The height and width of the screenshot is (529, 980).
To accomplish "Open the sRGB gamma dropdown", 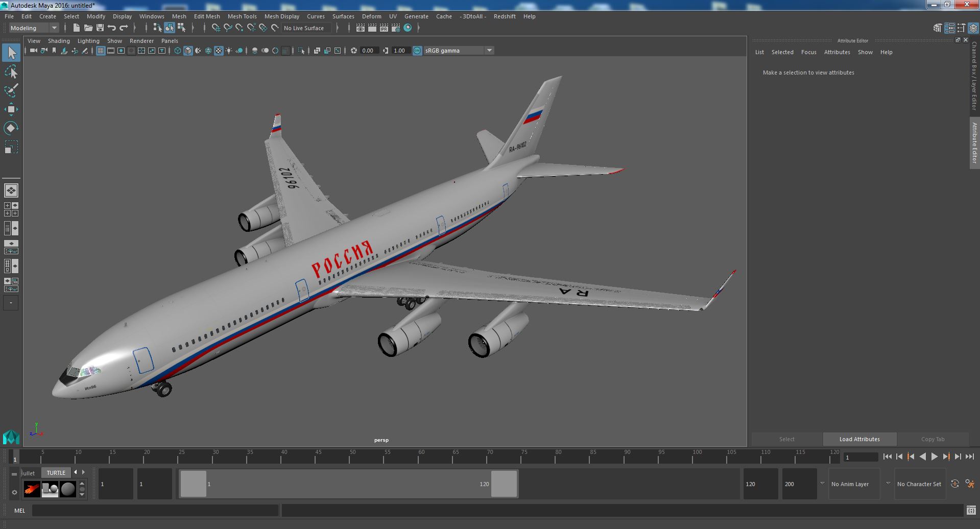I will pyautogui.click(x=459, y=51).
